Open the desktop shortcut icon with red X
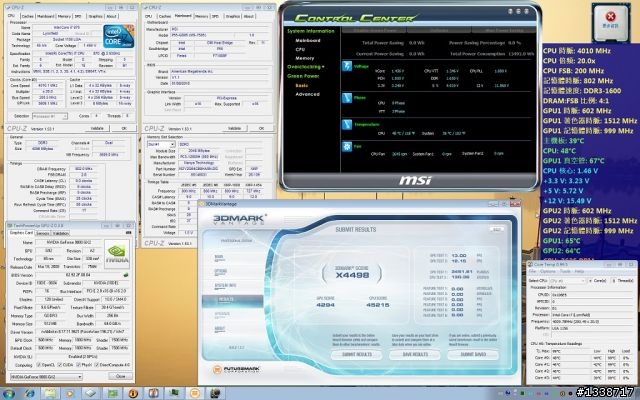The image size is (640, 400). pos(610,22)
